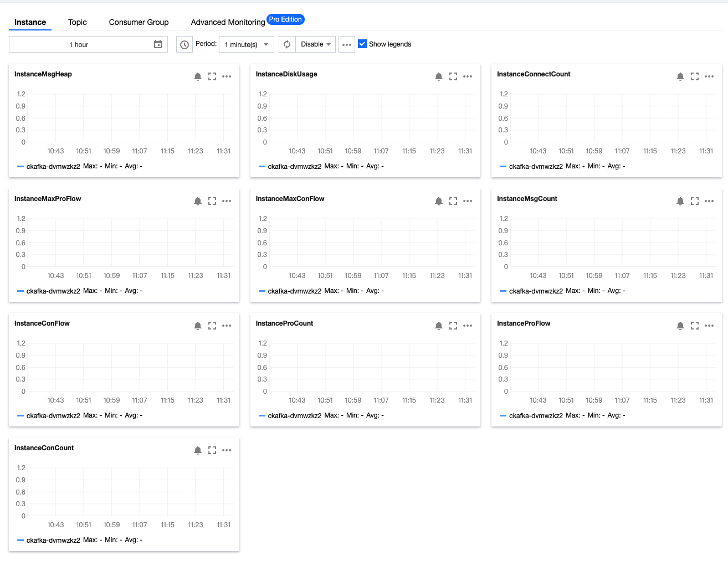Screen dimensions: 728x561
Task: Toggle the ckafka-dvmwzkz2 legend in InstanceConCount
Action: click(53, 540)
